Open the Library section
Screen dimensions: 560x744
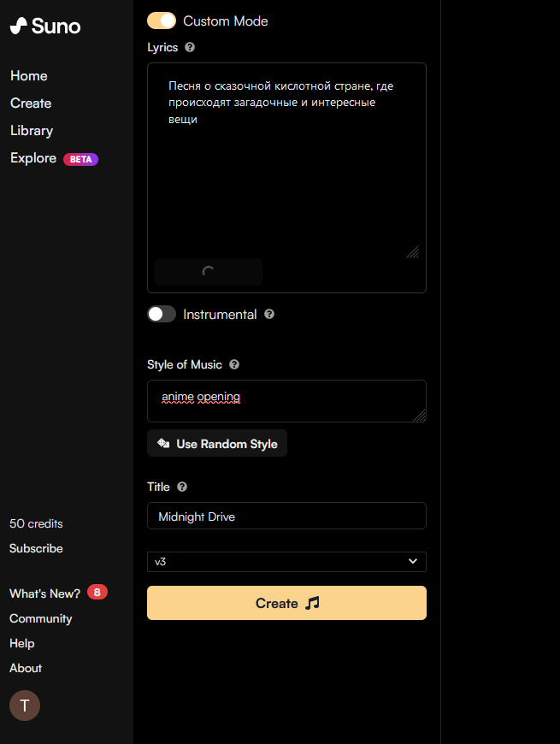[x=32, y=131]
